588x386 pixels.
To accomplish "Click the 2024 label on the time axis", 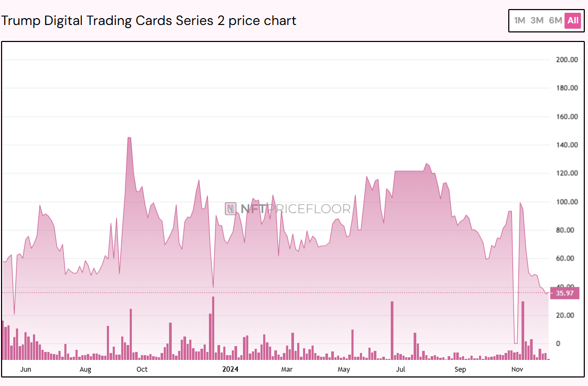I will pos(230,368).
